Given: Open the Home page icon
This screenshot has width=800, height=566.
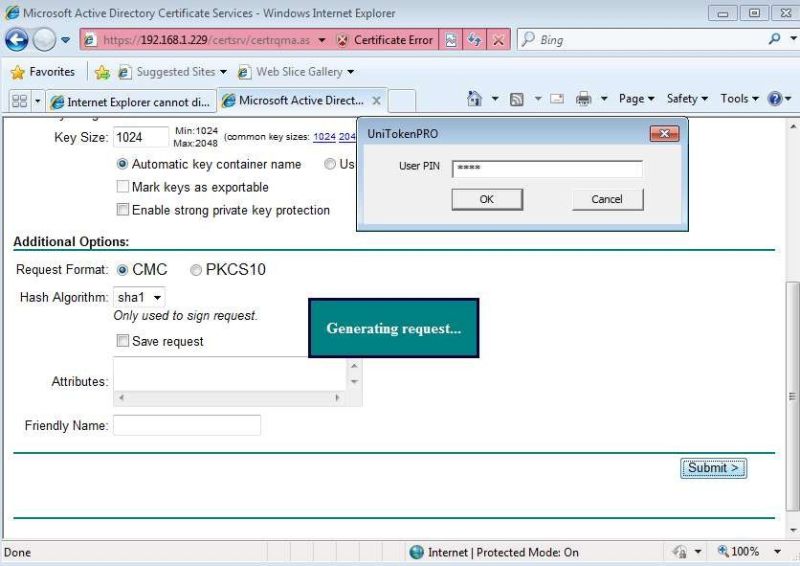Looking at the screenshot, I should tap(474, 99).
